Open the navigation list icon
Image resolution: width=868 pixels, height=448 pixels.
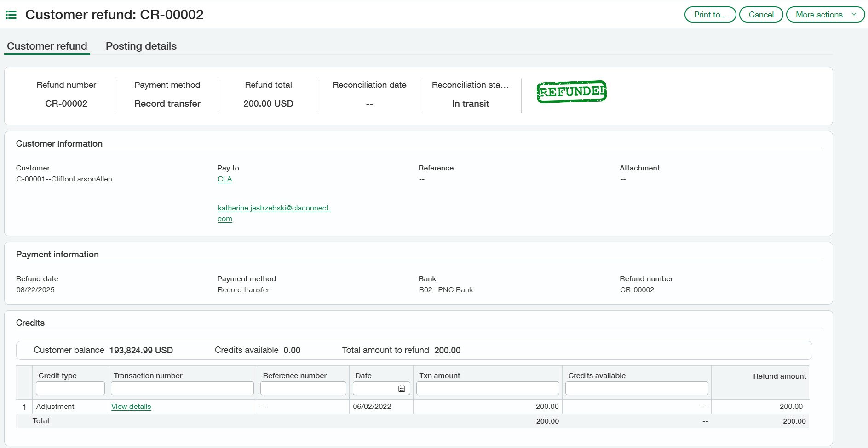point(11,14)
